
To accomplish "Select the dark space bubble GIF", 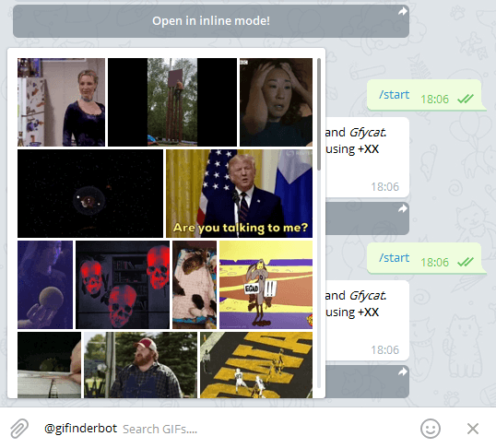I will [90, 194].
